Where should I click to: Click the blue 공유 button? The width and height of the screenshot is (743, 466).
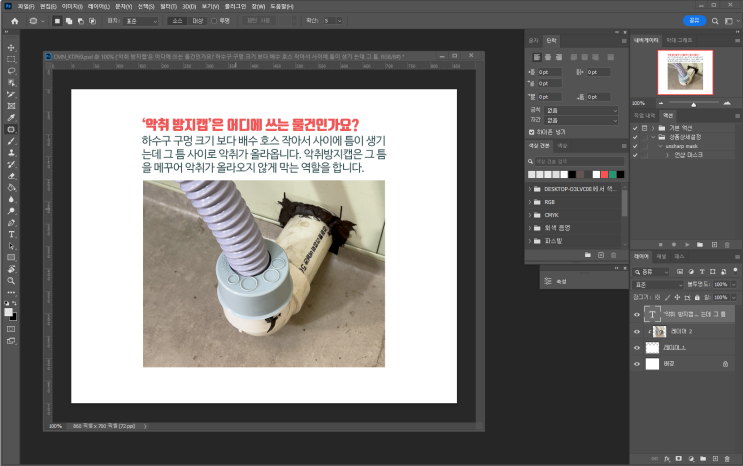695,19
